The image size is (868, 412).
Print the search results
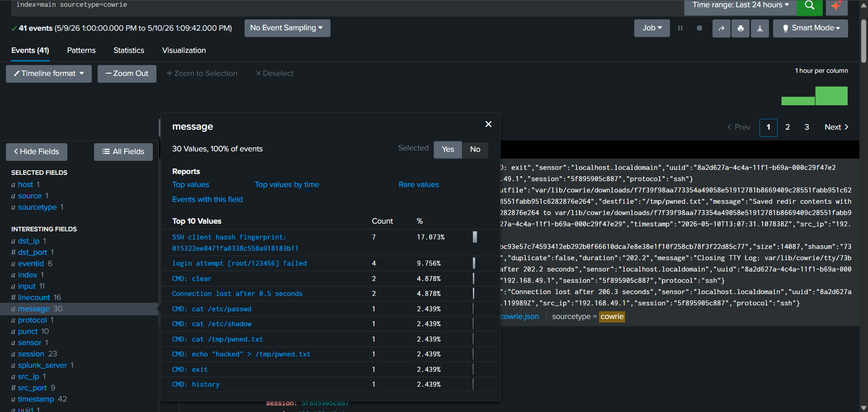741,28
